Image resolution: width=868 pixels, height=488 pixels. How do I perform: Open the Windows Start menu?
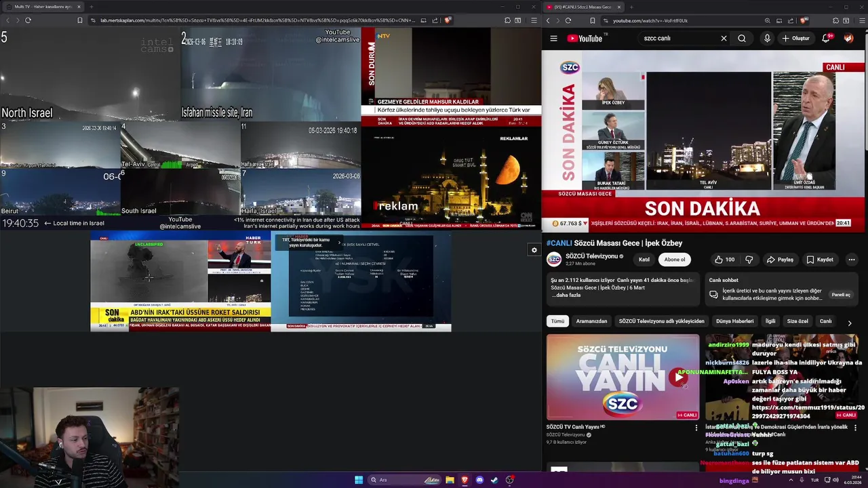(359, 480)
